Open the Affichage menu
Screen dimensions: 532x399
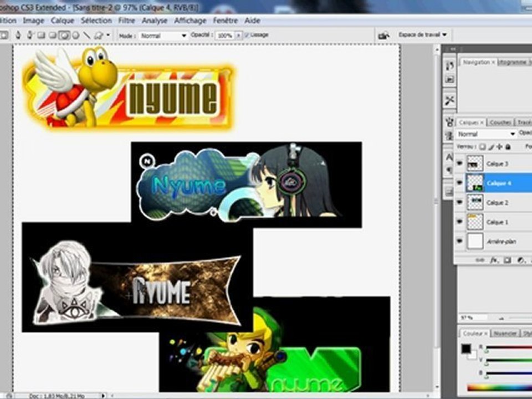coord(190,21)
